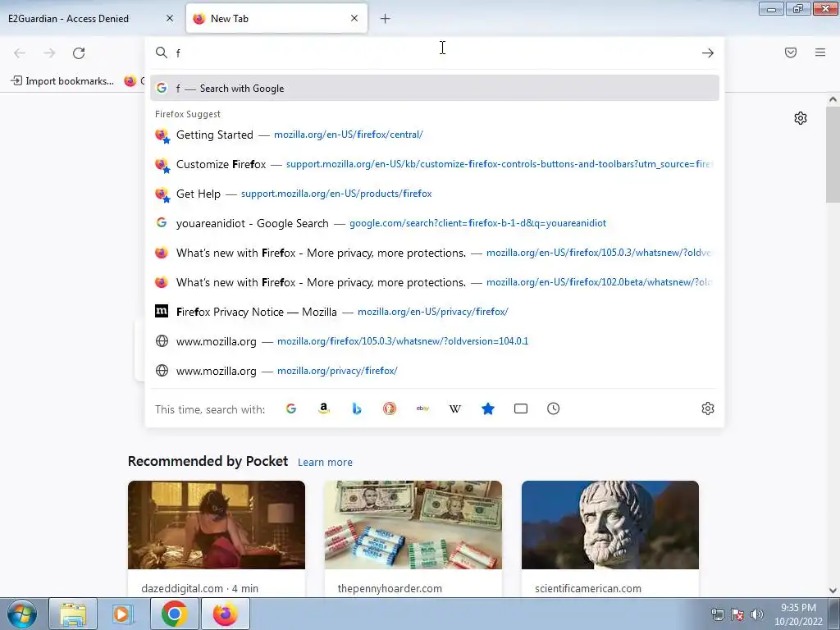This screenshot has width=840, height=630.
Task: Click the Go arrow in address bar
Action: (x=708, y=53)
